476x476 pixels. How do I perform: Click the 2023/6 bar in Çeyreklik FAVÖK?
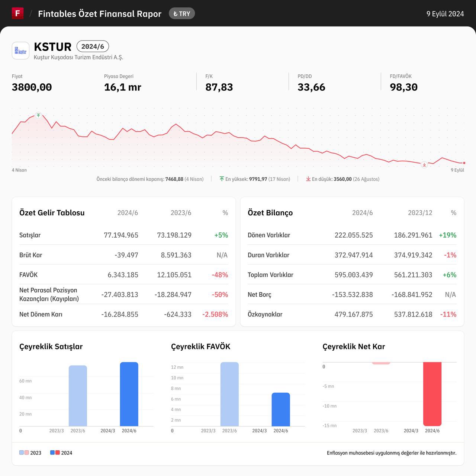point(229,394)
